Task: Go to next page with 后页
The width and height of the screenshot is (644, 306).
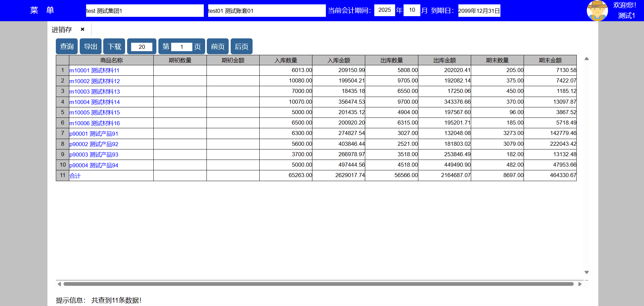Action: pyautogui.click(x=241, y=46)
